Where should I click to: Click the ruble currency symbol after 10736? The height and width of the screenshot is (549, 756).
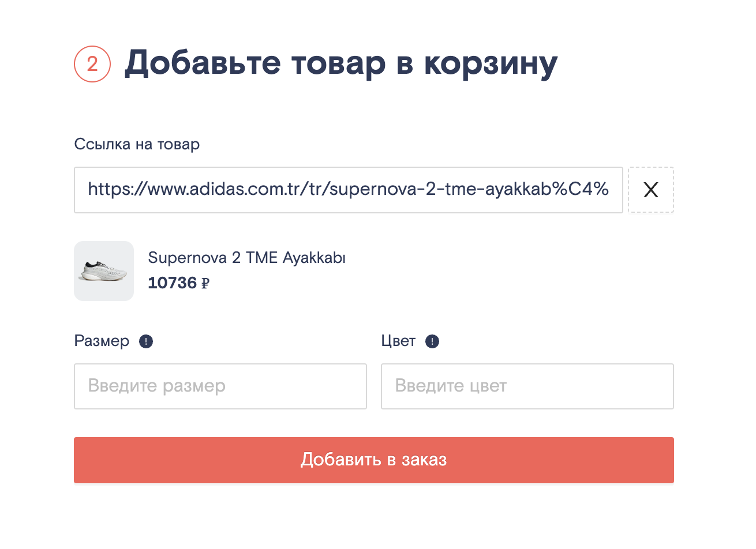[205, 283]
